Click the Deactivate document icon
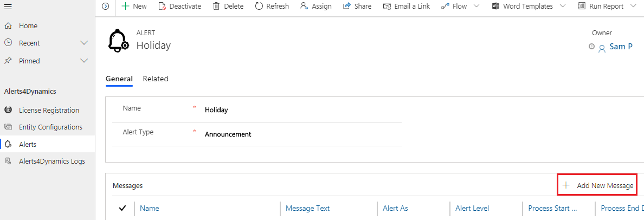The image size is (644, 220). 162,6
